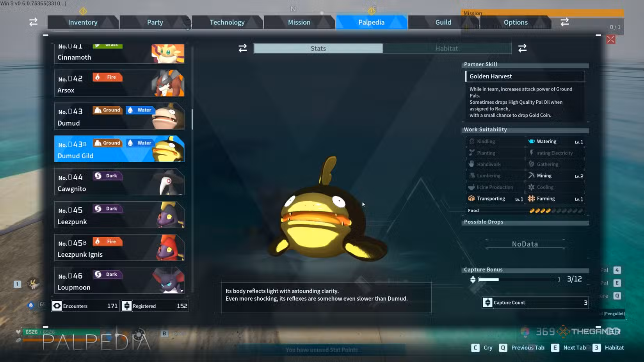Open the Guild tab
Viewport: 644px width, 362px height.
pyautogui.click(x=443, y=22)
